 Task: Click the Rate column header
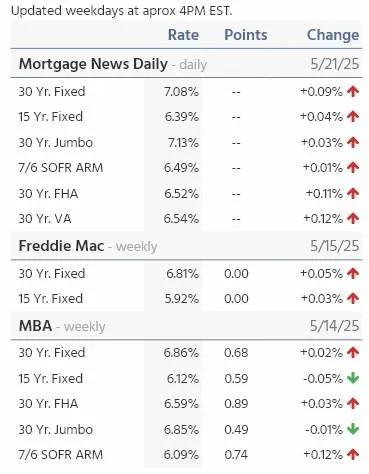183,35
